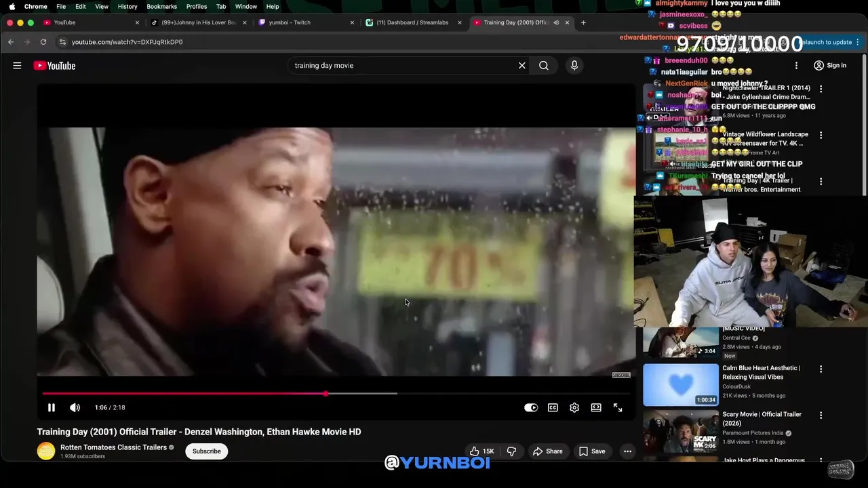Open YouTube top-bar three-dot settings menu
The image size is (868, 488).
tap(796, 66)
